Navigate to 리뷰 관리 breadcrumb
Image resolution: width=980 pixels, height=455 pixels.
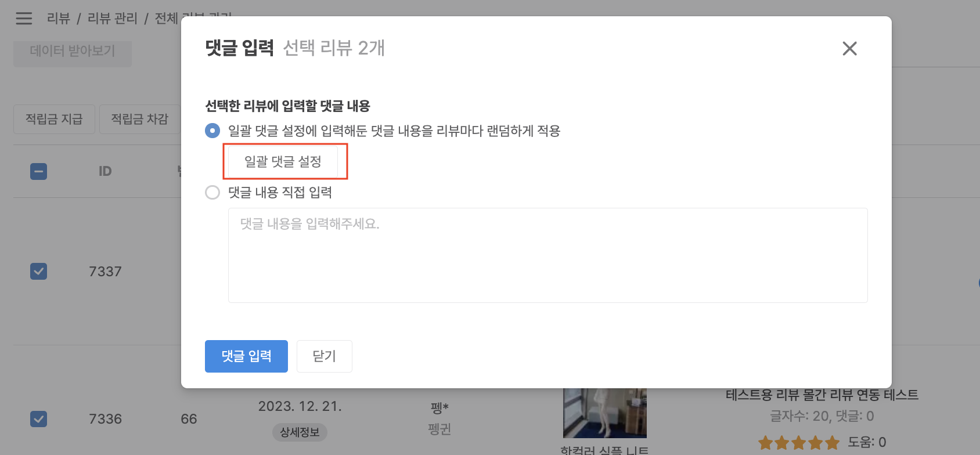tap(112, 19)
